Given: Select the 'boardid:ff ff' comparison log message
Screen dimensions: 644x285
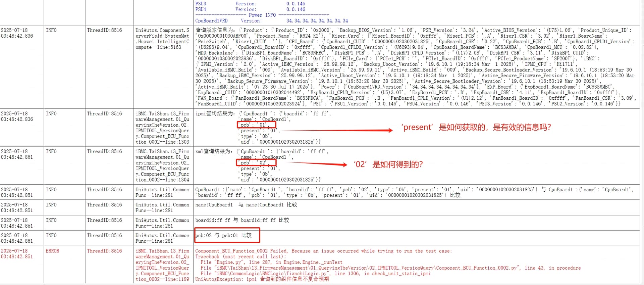Looking at the screenshot, I should click(x=242, y=220).
